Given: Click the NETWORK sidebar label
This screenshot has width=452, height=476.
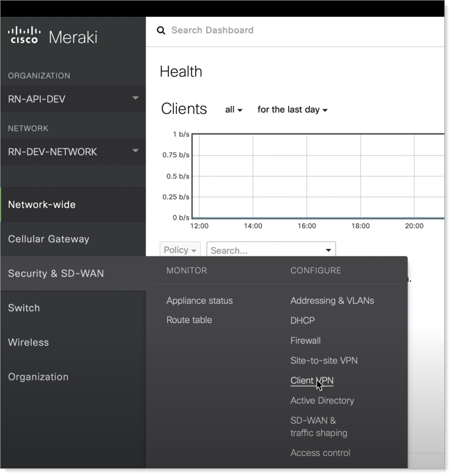Looking at the screenshot, I should pyautogui.click(x=28, y=128).
